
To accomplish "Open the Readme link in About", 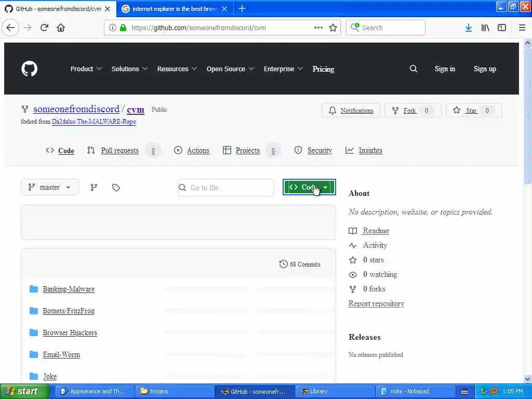I will tap(376, 231).
